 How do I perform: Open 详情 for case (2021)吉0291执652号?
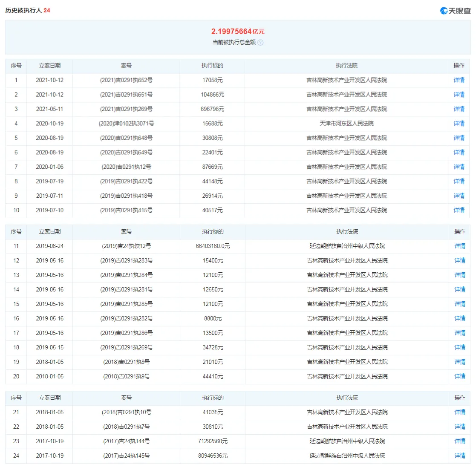pyautogui.click(x=459, y=80)
